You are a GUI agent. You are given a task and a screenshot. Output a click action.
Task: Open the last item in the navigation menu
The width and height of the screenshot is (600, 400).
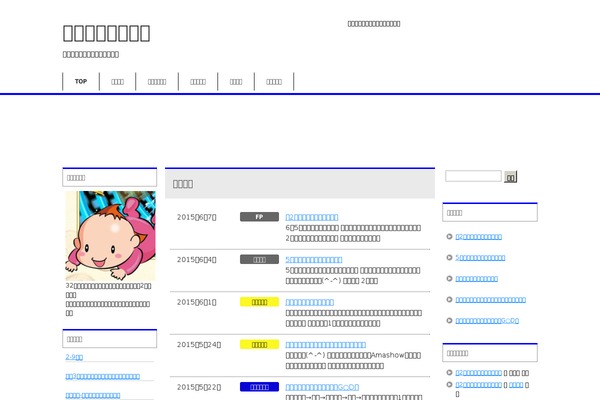pyautogui.click(x=274, y=82)
